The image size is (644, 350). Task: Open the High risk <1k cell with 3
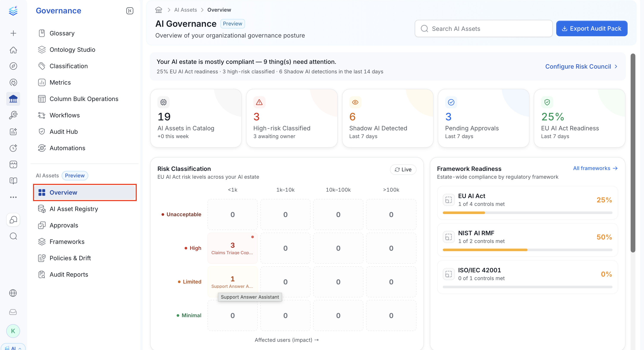tap(232, 248)
